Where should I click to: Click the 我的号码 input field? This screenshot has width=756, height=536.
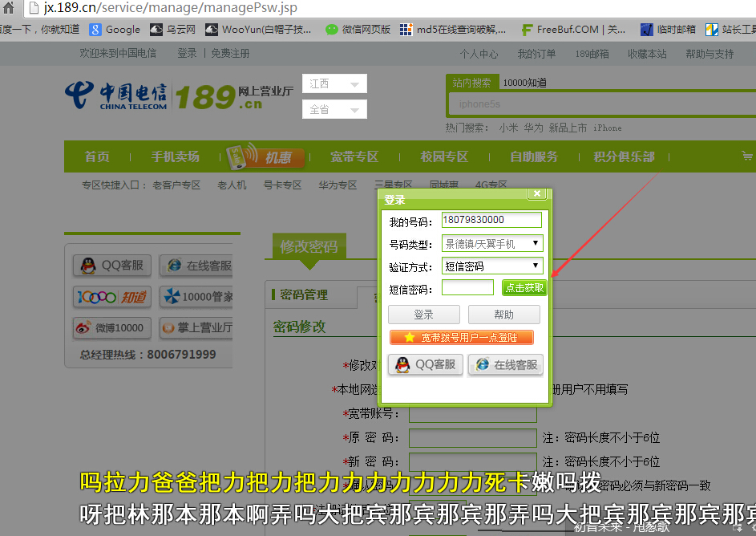pos(491,220)
